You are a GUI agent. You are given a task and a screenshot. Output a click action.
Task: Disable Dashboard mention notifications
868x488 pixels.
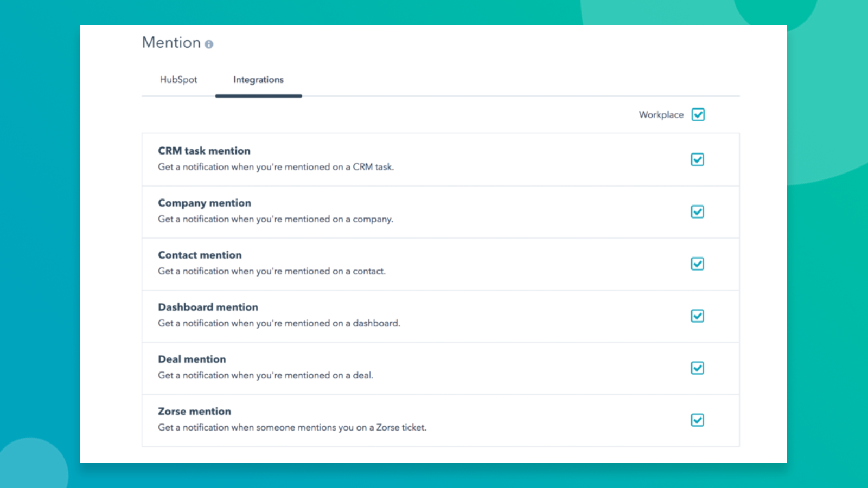tap(697, 316)
